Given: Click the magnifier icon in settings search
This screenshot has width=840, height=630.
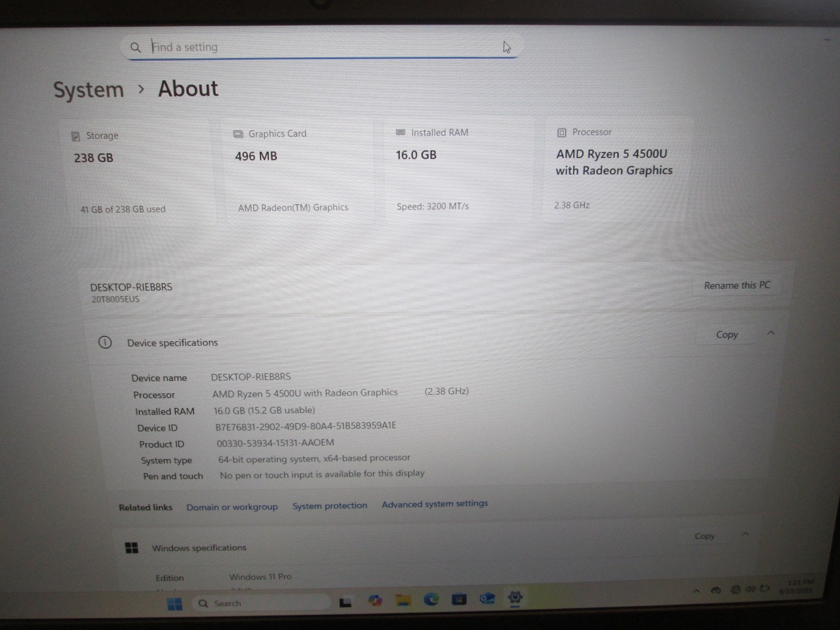Looking at the screenshot, I should [135, 47].
